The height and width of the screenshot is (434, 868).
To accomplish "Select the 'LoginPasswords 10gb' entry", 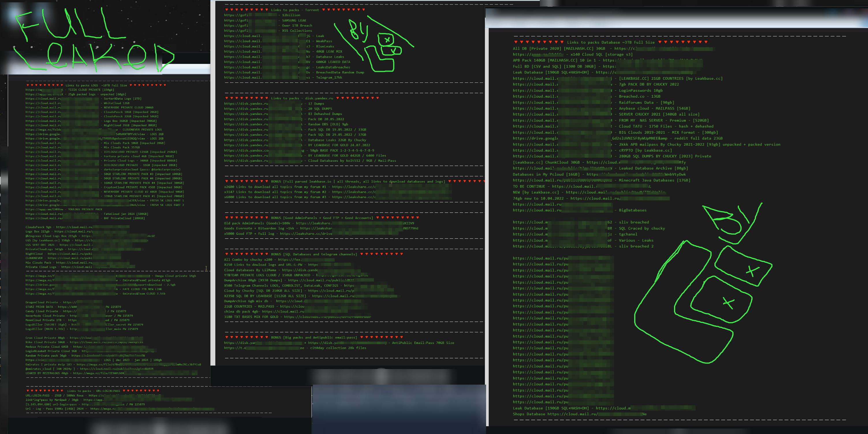I will [x=588, y=90].
